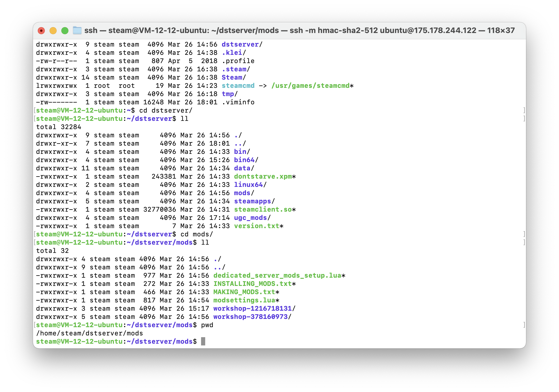Click the file size 32770036
Viewport: 559px width, 392px height.
click(160, 210)
